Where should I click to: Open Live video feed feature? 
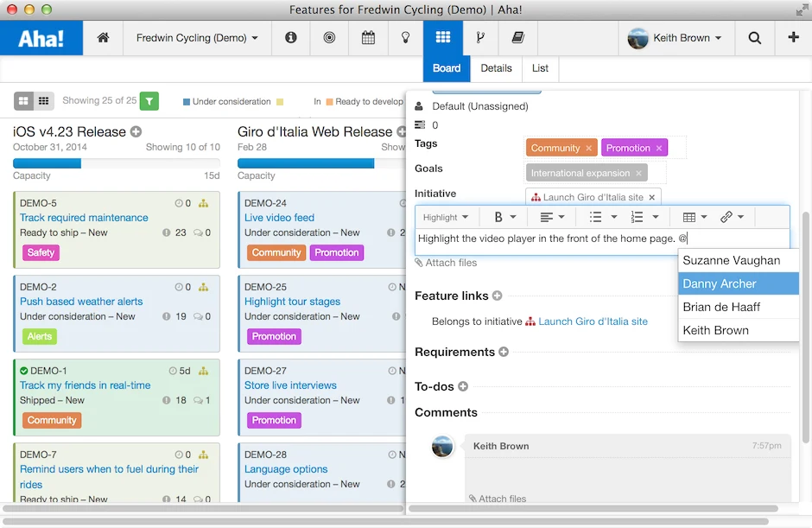(x=280, y=218)
